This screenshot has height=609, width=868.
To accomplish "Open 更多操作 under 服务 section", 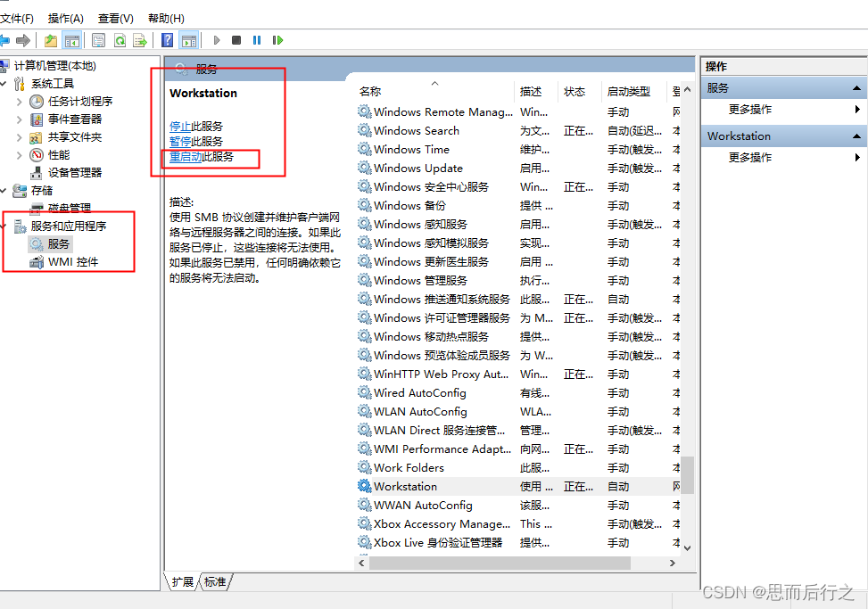I will coord(750,110).
